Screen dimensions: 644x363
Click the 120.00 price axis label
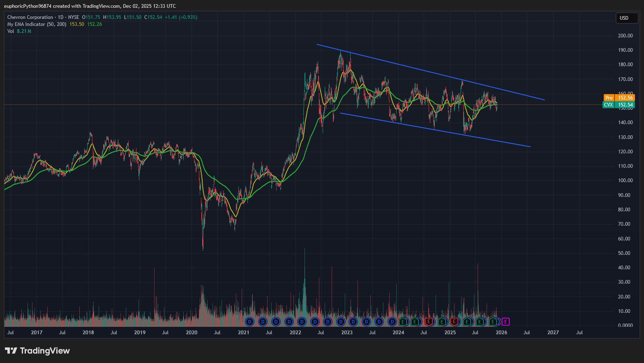(x=626, y=152)
